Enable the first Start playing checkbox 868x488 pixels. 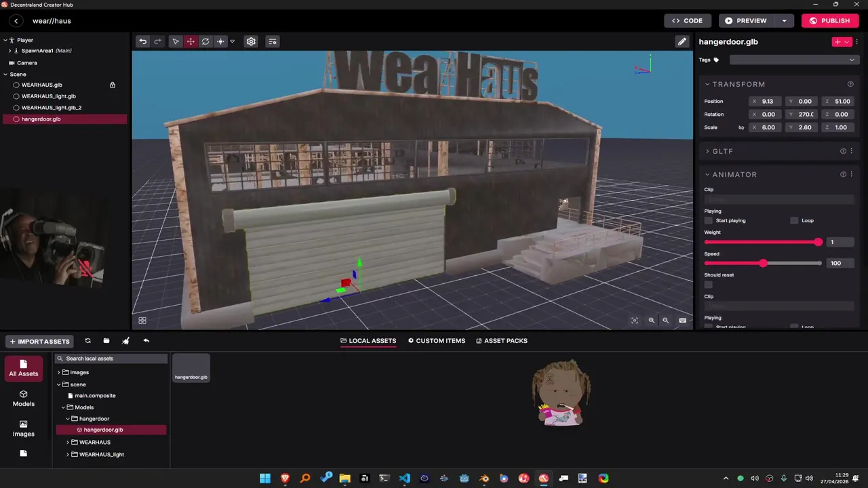[709, 220]
